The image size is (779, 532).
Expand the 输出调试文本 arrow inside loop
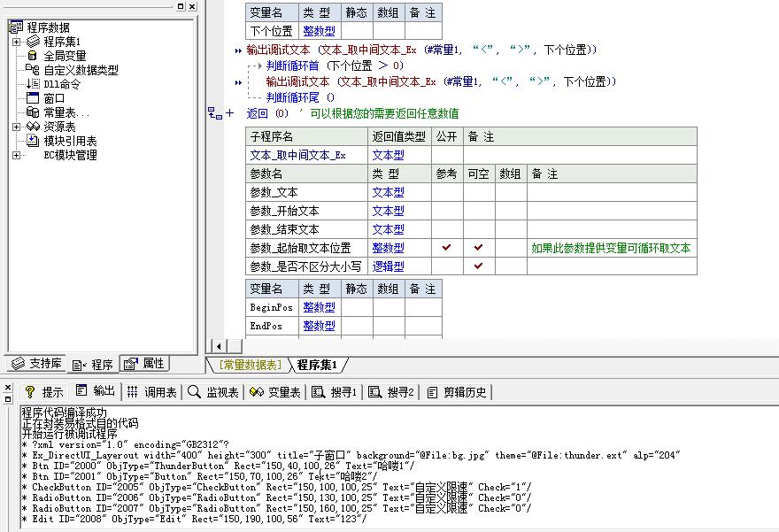pyautogui.click(x=238, y=82)
